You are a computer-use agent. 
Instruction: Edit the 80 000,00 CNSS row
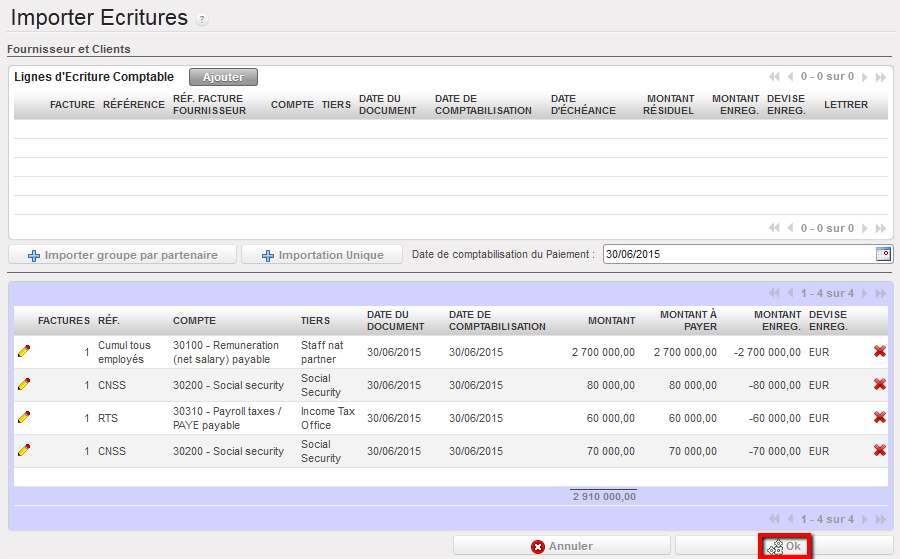pyautogui.click(x=24, y=384)
